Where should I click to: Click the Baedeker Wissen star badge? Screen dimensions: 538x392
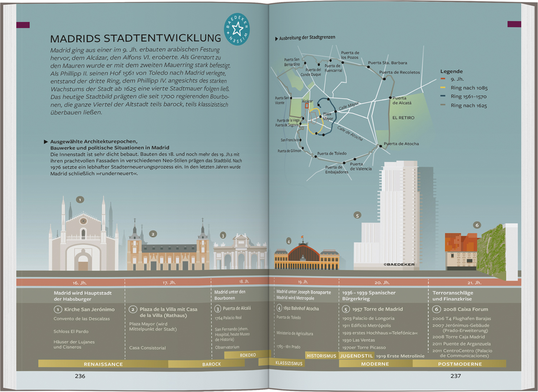(237, 29)
